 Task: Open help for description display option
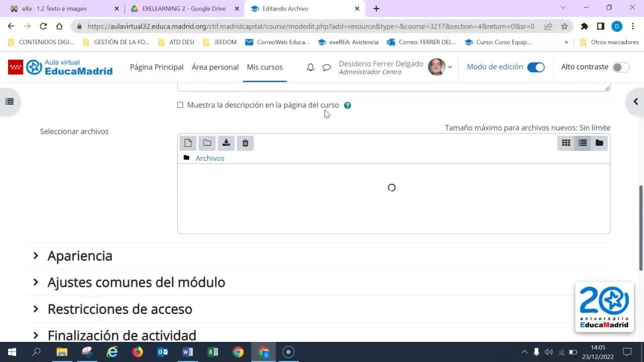[348, 106]
